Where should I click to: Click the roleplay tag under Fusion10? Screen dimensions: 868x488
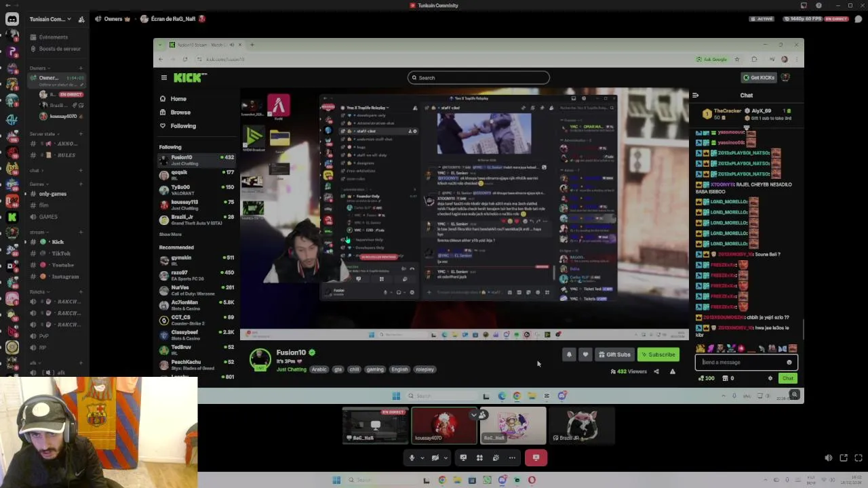pos(425,369)
